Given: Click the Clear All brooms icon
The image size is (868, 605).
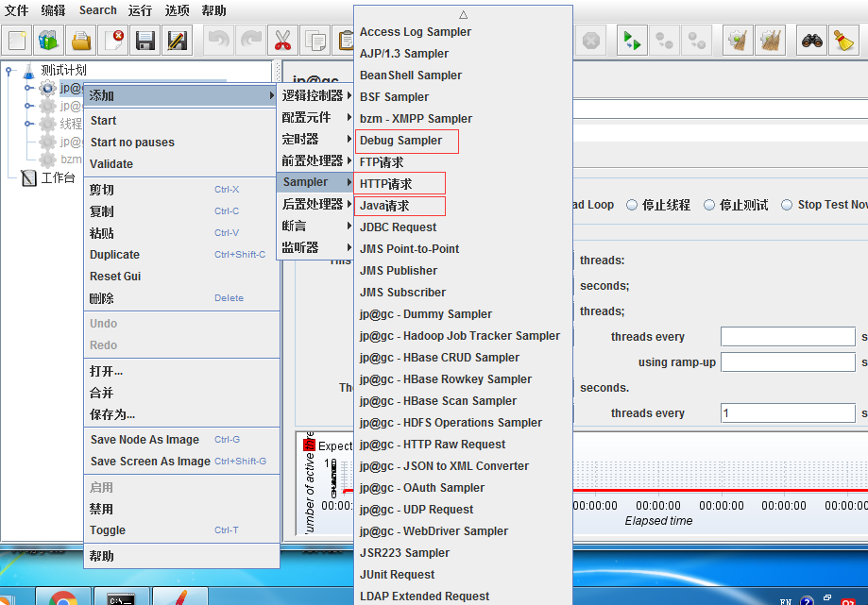Looking at the screenshot, I should [771, 41].
